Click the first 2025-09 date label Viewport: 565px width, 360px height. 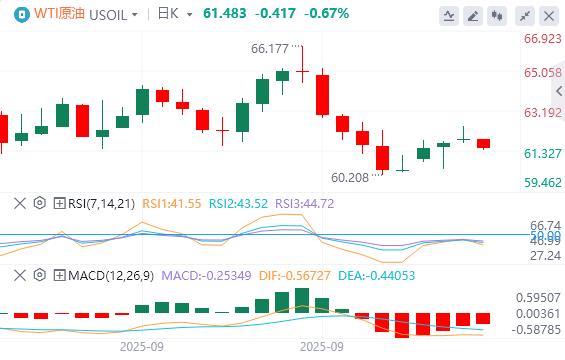(x=142, y=347)
